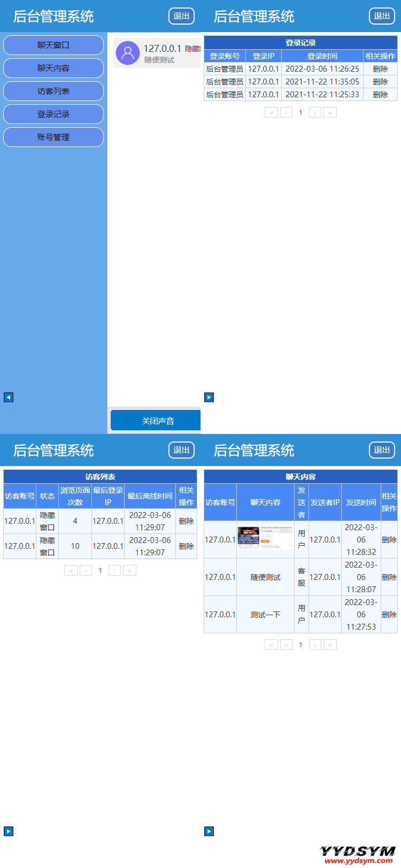Click the 登录账号 column header

(225, 56)
